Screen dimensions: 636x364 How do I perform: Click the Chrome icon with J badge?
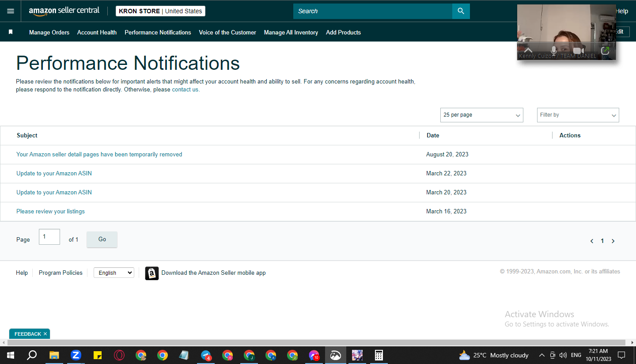coord(249,355)
